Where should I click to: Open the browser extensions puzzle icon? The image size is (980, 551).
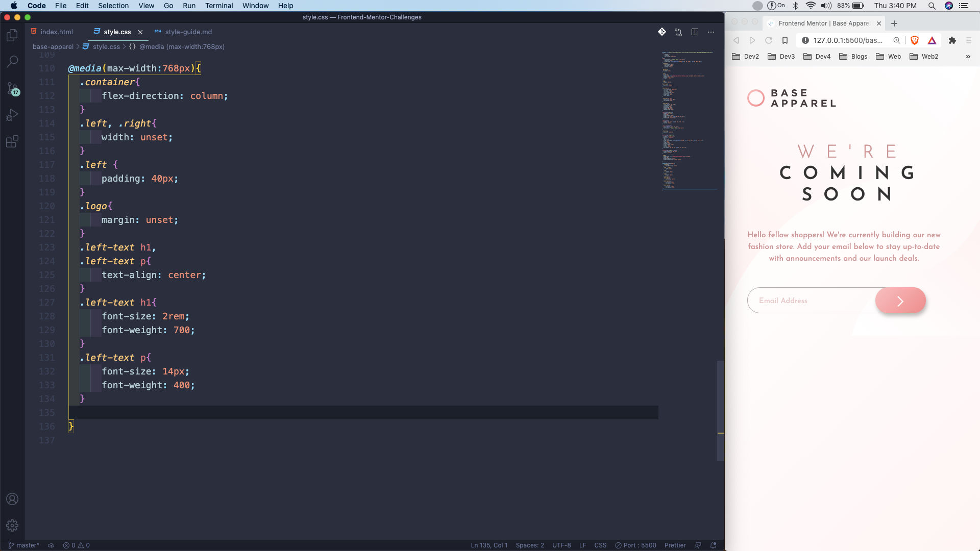tap(952, 40)
